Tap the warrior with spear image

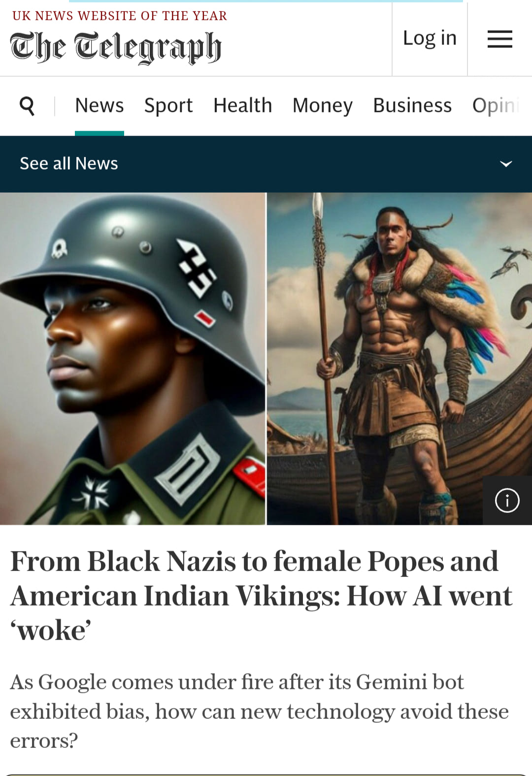click(399, 359)
